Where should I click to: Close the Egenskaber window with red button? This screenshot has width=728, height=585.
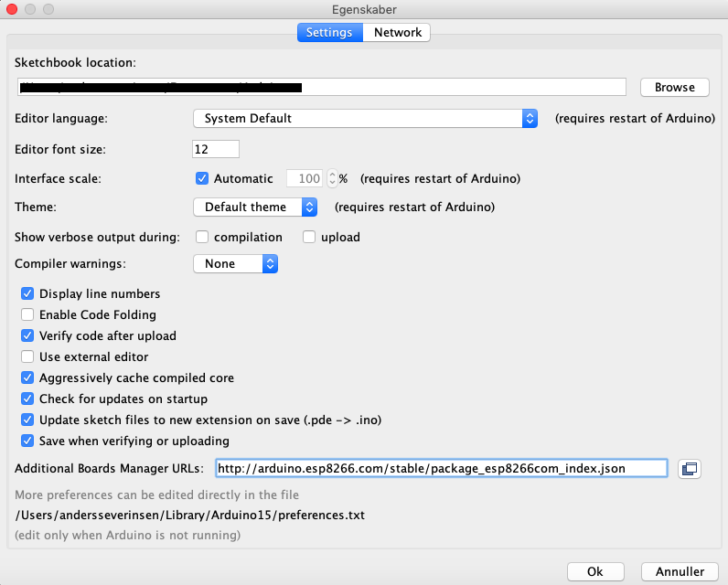tap(12, 9)
